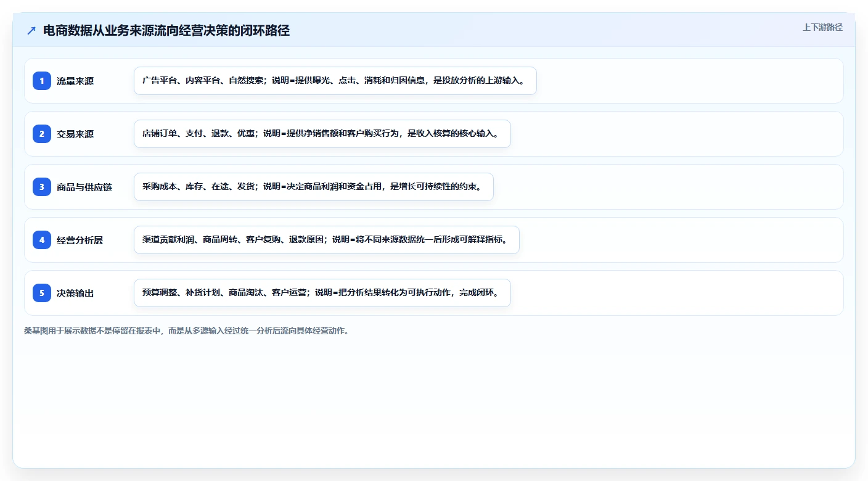The width and height of the screenshot is (868, 481).
Task: Select the number 5 badge for 决策输出
Action: (42, 293)
